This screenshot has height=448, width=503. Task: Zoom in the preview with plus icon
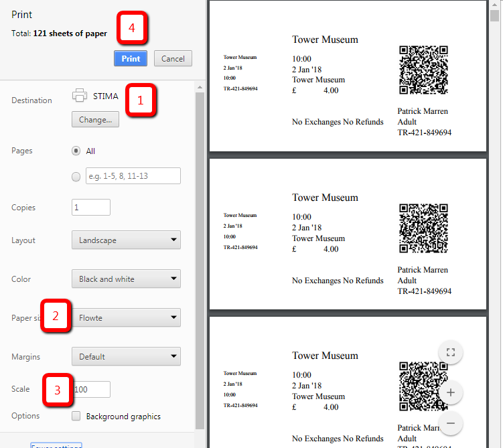(451, 392)
